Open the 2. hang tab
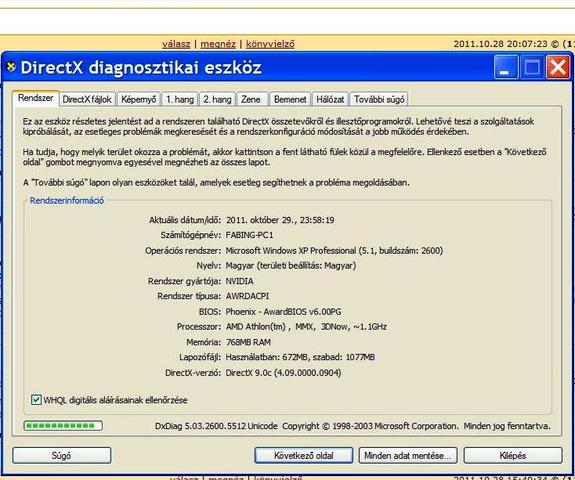The image size is (575, 480). [217, 99]
